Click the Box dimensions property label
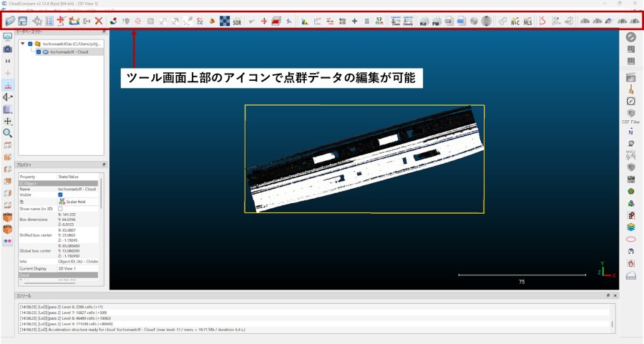This screenshot has height=344, width=644. 34,220
